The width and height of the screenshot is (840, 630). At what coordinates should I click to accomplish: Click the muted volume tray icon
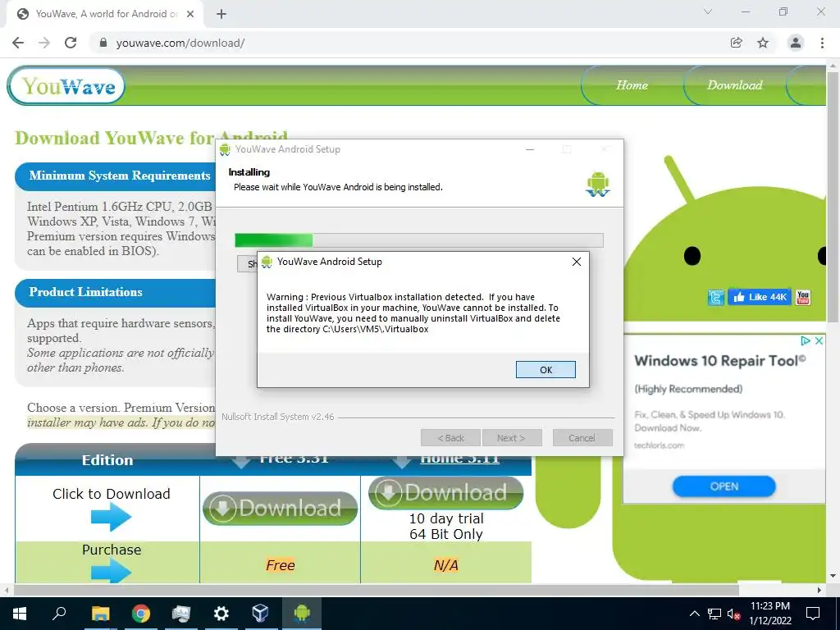coord(733,614)
